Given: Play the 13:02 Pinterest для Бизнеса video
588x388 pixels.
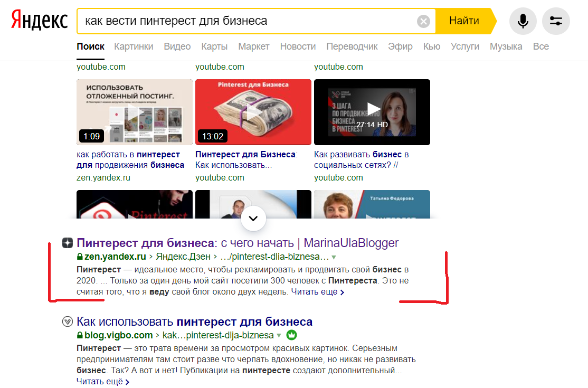Looking at the screenshot, I should tap(253, 112).
